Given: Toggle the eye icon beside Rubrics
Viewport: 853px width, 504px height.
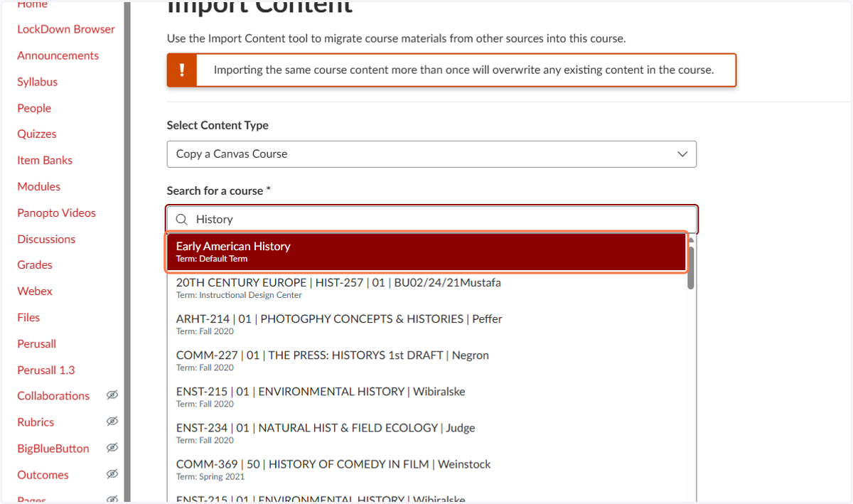Looking at the screenshot, I should pyautogui.click(x=112, y=422).
